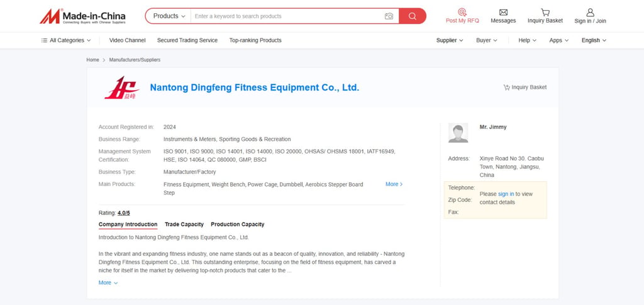Select the address text Xinye Road No 30
Screen dimensions: 644x305
pyautogui.click(x=512, y=167)
